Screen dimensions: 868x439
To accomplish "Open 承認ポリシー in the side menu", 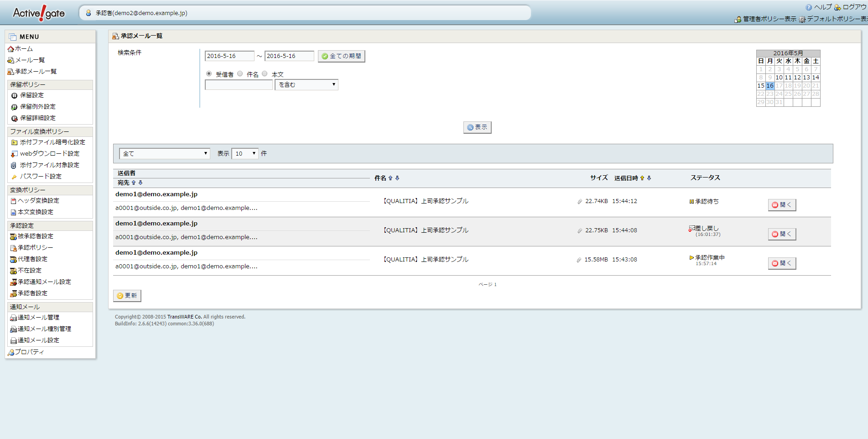I will [35, 248].
